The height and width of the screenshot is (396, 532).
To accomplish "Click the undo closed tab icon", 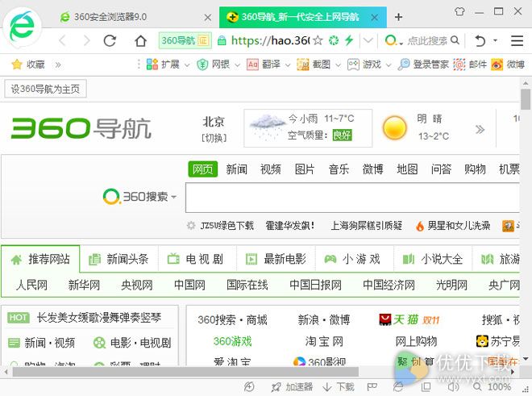I will click(x=480, y=41).
